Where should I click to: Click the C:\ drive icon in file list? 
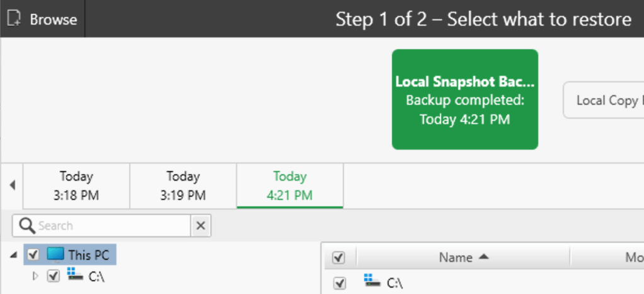pos(373,282)
